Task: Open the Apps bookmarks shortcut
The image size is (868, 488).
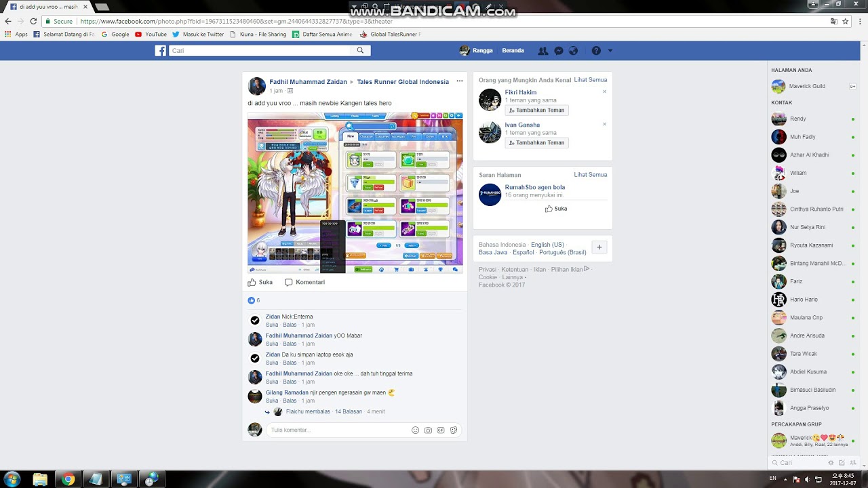Action: (16, 34)
